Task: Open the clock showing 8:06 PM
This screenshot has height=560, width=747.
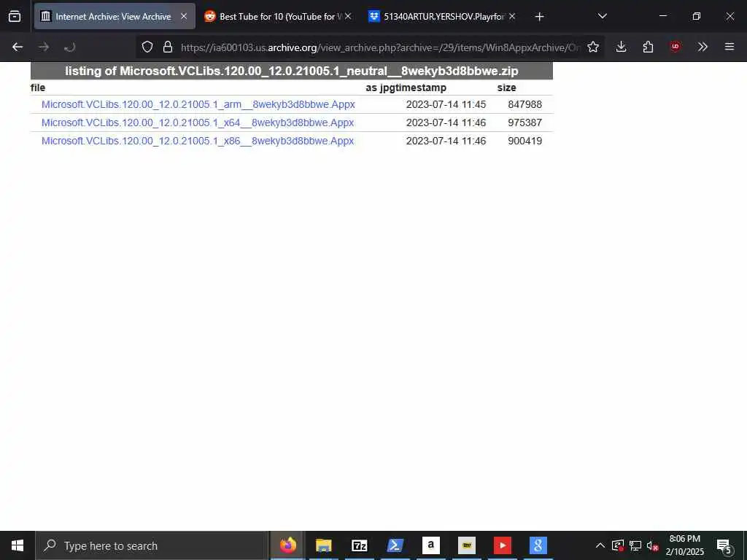Action: coord(684,545)
